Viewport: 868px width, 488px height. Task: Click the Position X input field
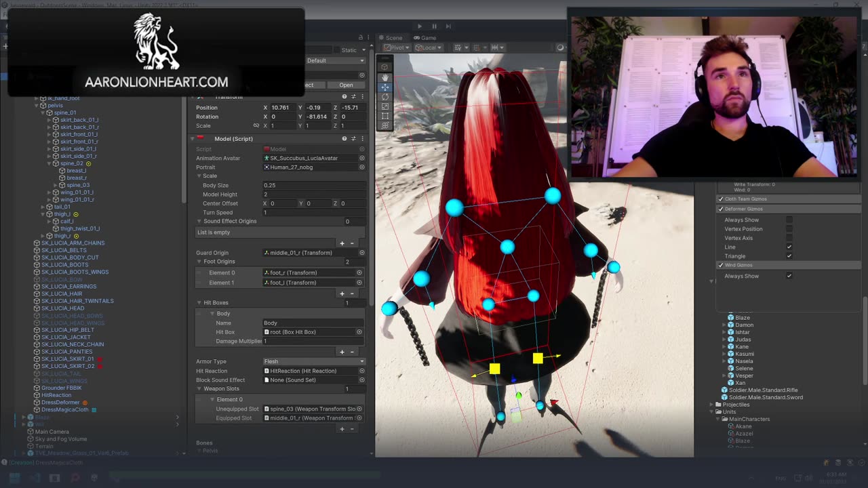pyautogui.click(x=283, y=107)
